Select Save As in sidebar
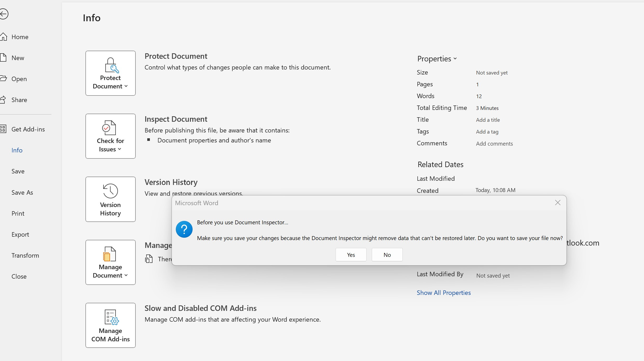The image size is (644, 361). tap(22, 192)
